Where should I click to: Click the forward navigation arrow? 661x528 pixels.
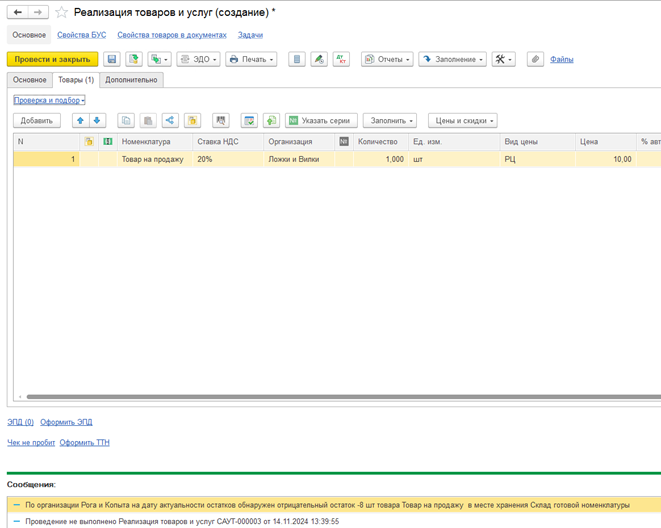tap(38, 12)
